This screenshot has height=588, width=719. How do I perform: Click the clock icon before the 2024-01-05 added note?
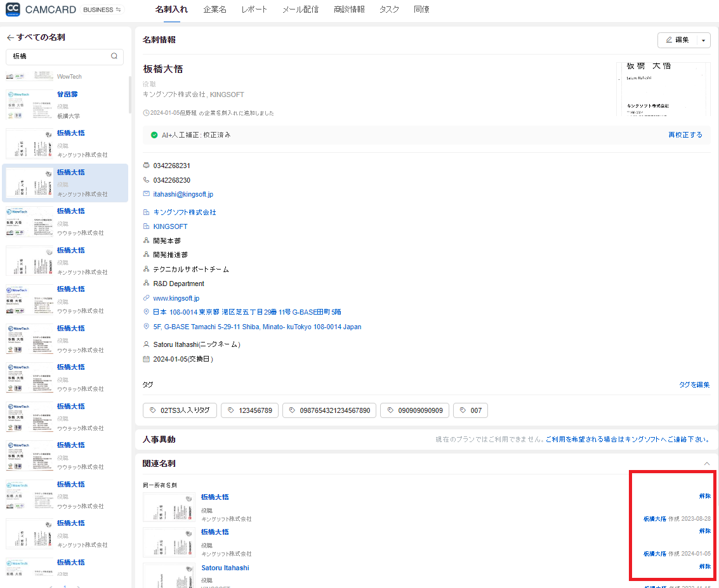[147, 113]
